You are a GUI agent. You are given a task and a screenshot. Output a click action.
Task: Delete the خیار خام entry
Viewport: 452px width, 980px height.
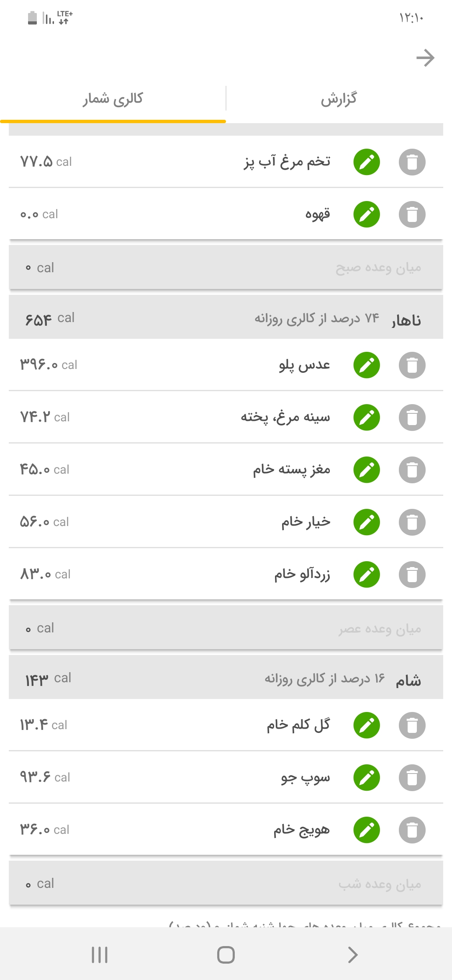412,522
